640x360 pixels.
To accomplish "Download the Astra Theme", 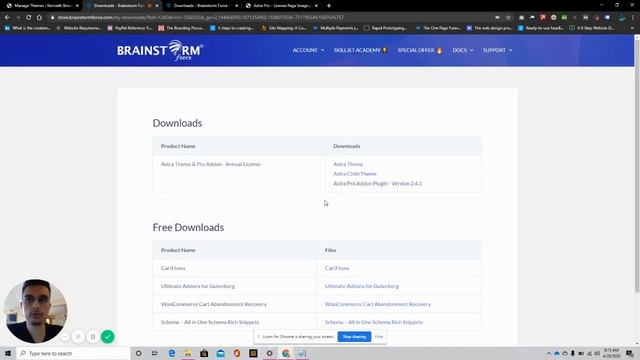I will coord(348,164).
